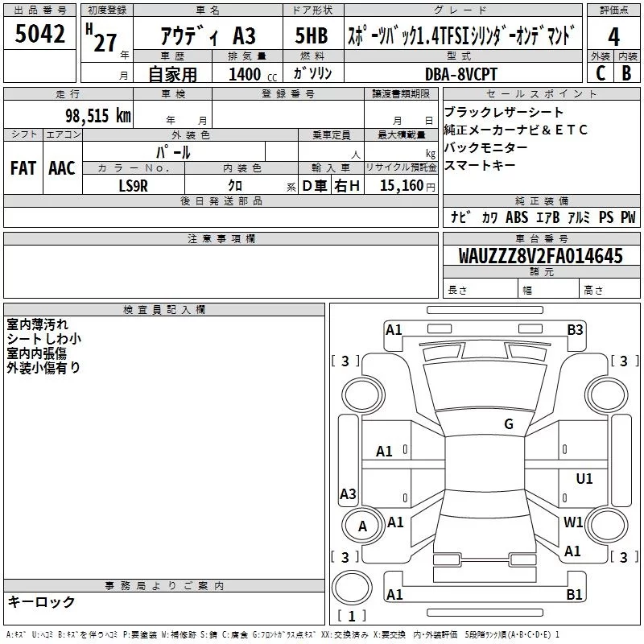Click the H27 first registration year
The width and height of the screenshot is (644, 644).
[x=101, y=38]
